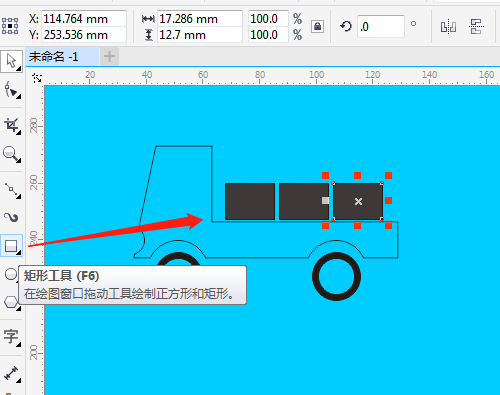The width and height of the screenshot is (500, 395).
Task: Edit the Y position field
Action: point(84,35)
